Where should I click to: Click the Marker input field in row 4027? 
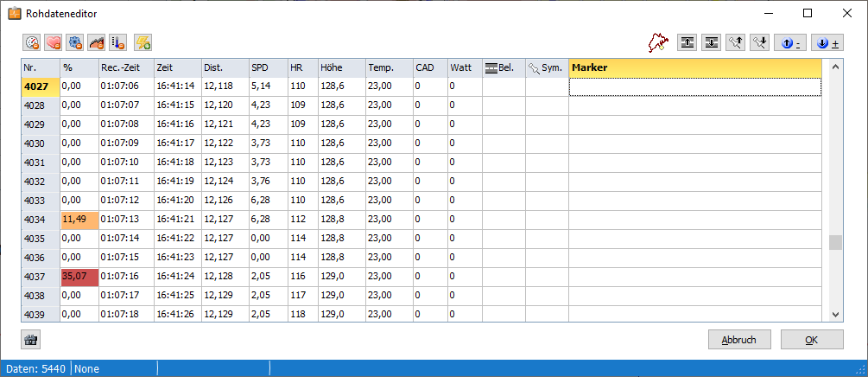point(694,86)
